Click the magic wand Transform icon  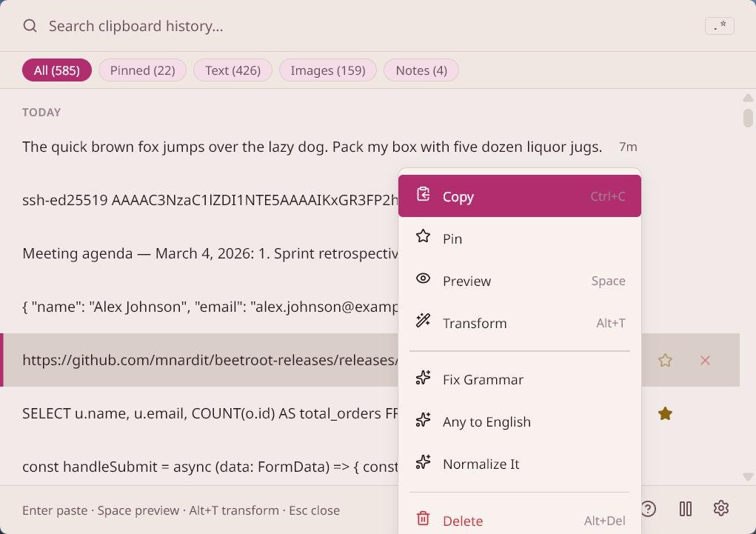[423, 321]
